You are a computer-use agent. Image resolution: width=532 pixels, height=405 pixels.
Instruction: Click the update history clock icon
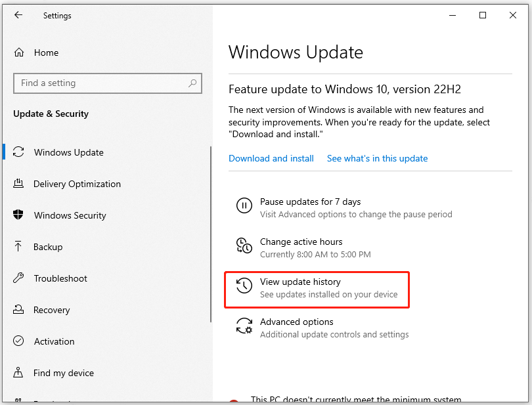(244, 286)
